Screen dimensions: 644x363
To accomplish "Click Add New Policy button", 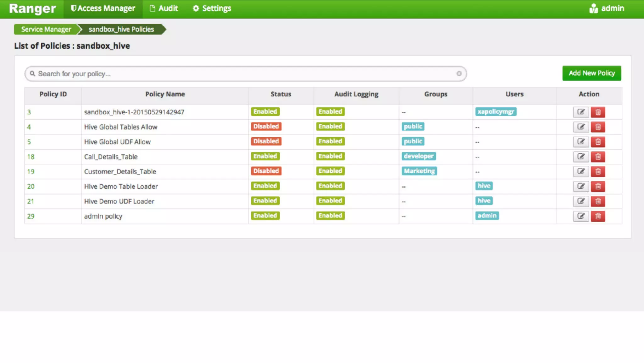I will click(591, 73).
